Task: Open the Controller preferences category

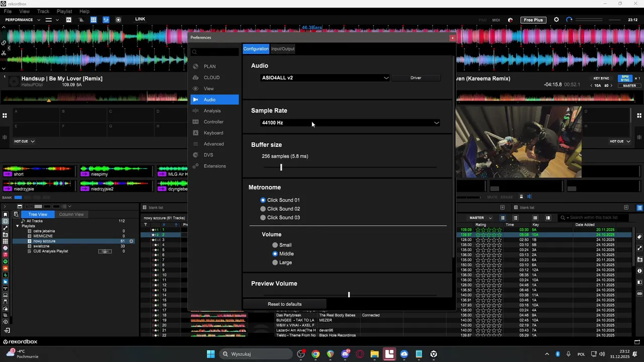Action: pos(214,122)
